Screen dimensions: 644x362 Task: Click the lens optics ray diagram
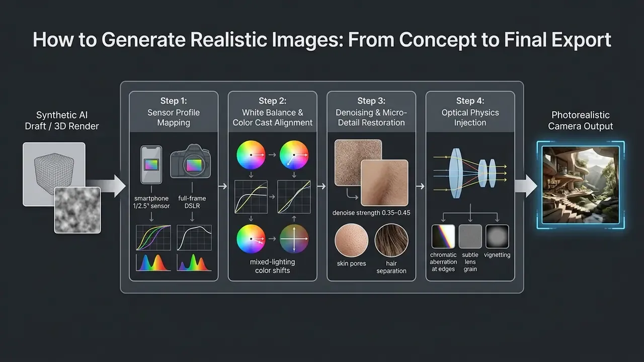pos(470,174)
